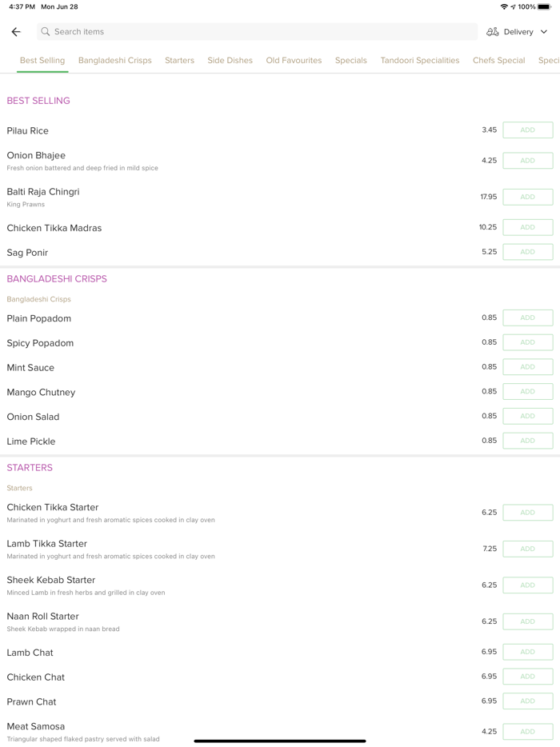
Task: Tap the back arrow icon
Action: click(16, 32)
